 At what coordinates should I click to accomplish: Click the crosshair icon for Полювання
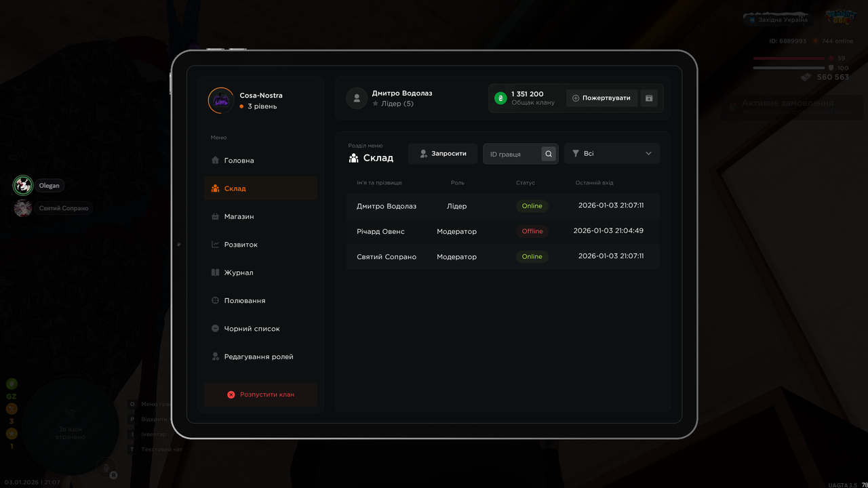pos(215,300)
